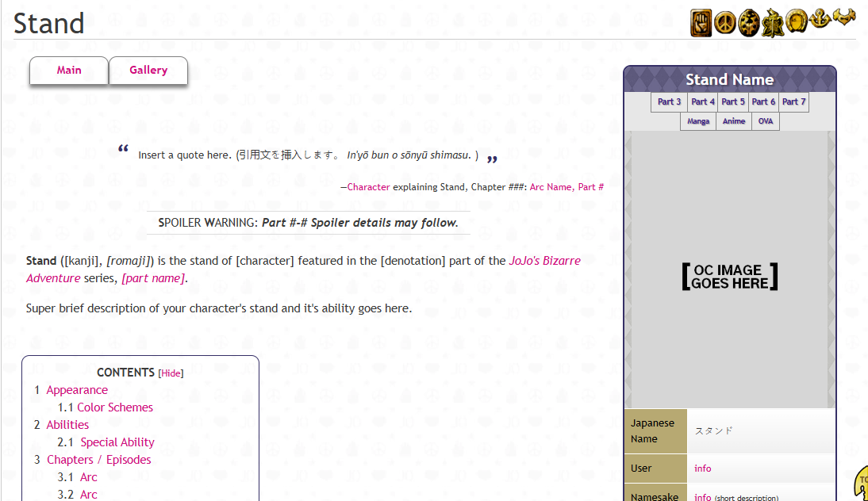This screenshot has width=868, height=501.
Task: Click the golden ladybug emblem icon
Action: click(x=749, y=23)
